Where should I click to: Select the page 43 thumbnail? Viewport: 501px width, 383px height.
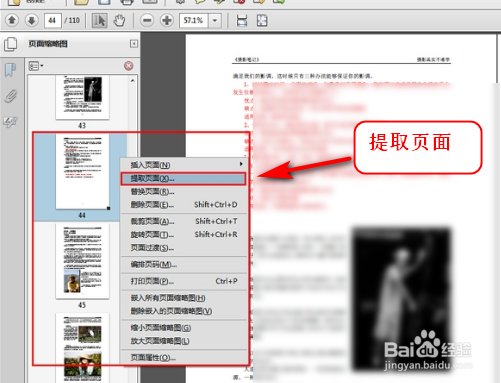[82, 97]
